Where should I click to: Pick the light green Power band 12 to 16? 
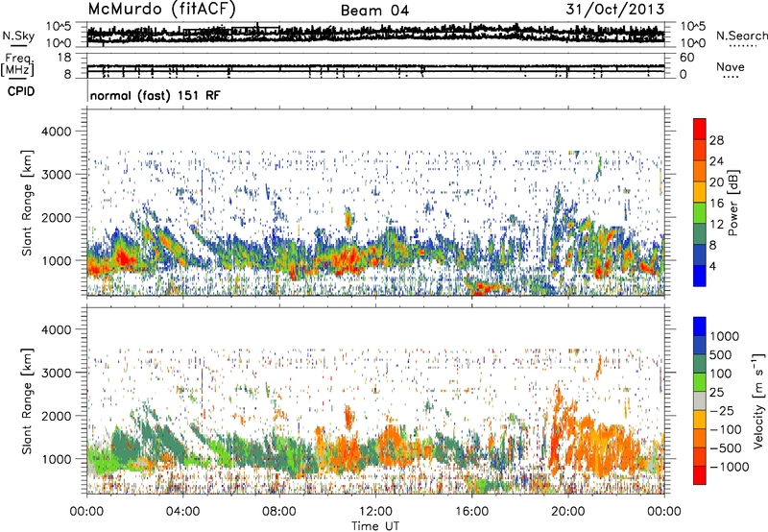tap(700, 213)
